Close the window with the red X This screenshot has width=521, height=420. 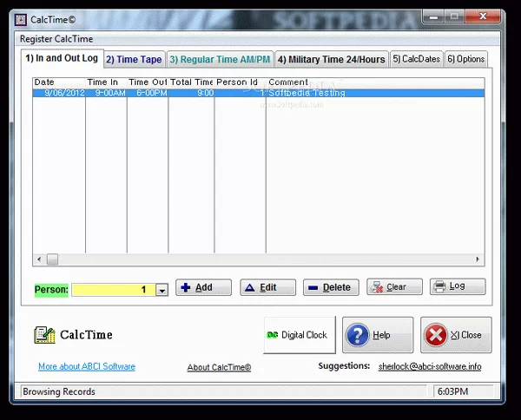click(x=483, y=16)
